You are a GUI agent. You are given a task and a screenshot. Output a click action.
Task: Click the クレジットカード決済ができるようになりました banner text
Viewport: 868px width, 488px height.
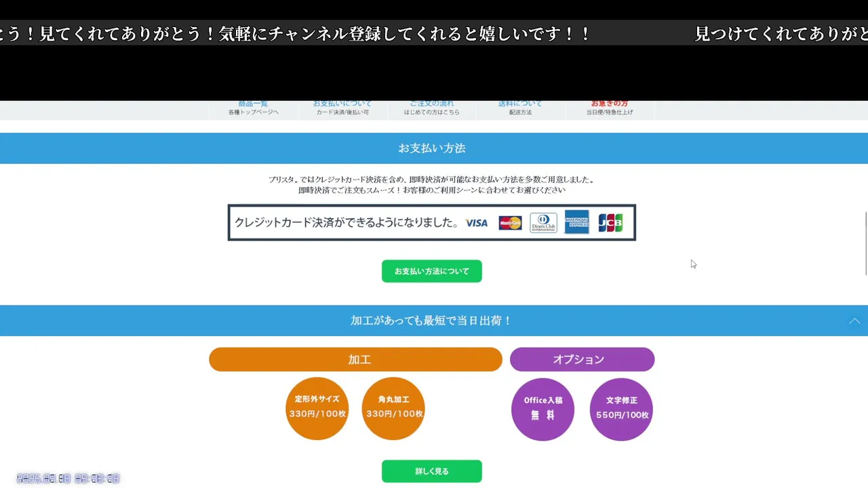coord(346,223)
